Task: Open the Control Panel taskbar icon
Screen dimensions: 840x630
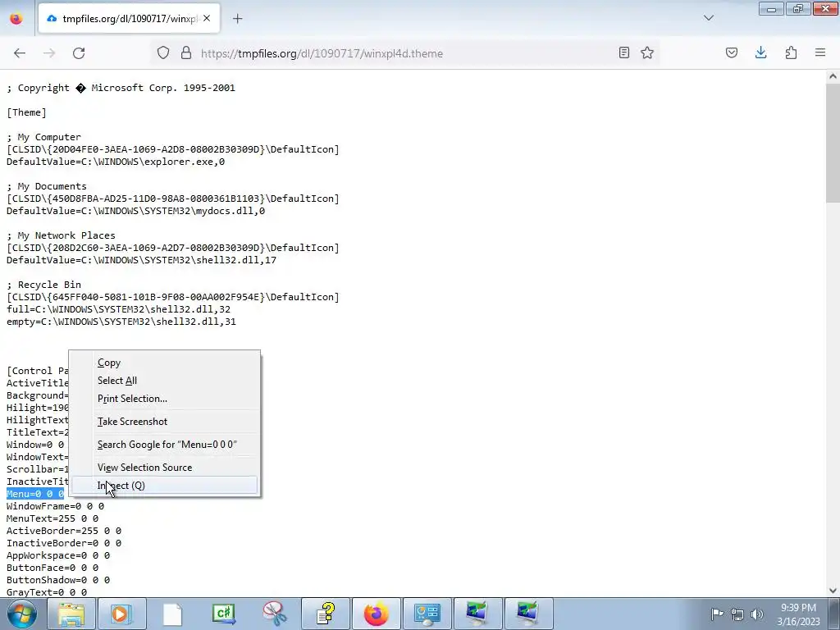Action: pyautogui.click(x=427, y=614)
